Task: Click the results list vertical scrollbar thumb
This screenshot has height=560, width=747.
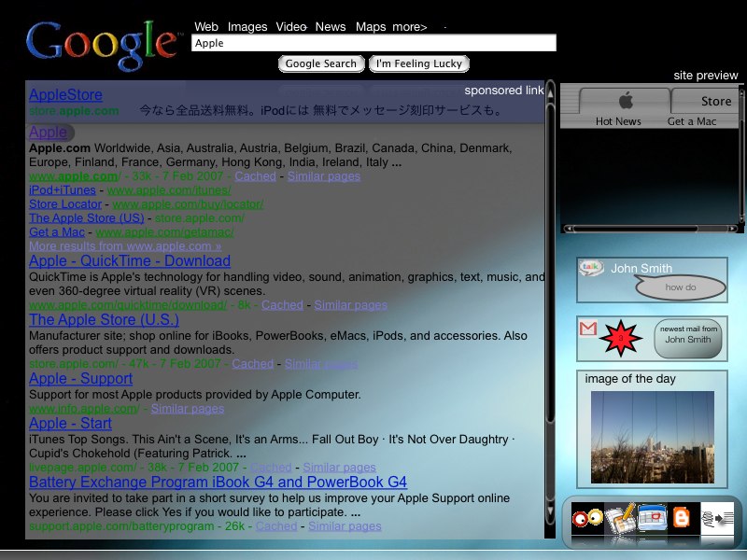Action: tap(550, 262)
